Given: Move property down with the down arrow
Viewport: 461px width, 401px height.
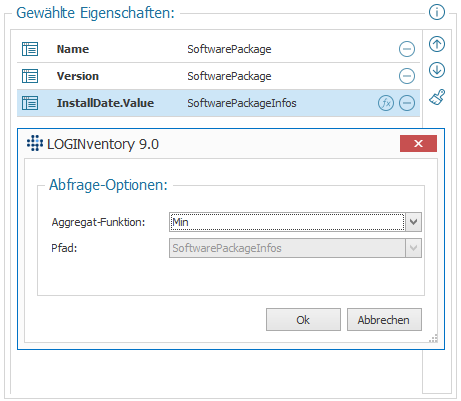Looking at the screenshot, I should coord(437,70).
